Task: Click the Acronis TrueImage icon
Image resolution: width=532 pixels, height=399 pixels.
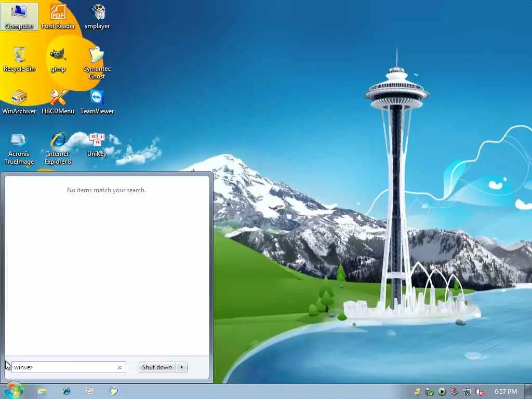Action: 19,148
